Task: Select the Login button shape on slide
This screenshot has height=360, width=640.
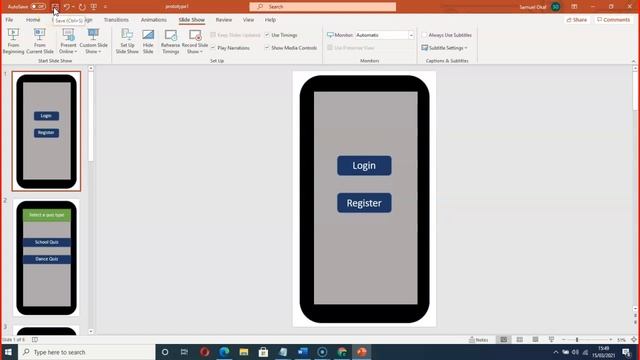Action: 364,165
